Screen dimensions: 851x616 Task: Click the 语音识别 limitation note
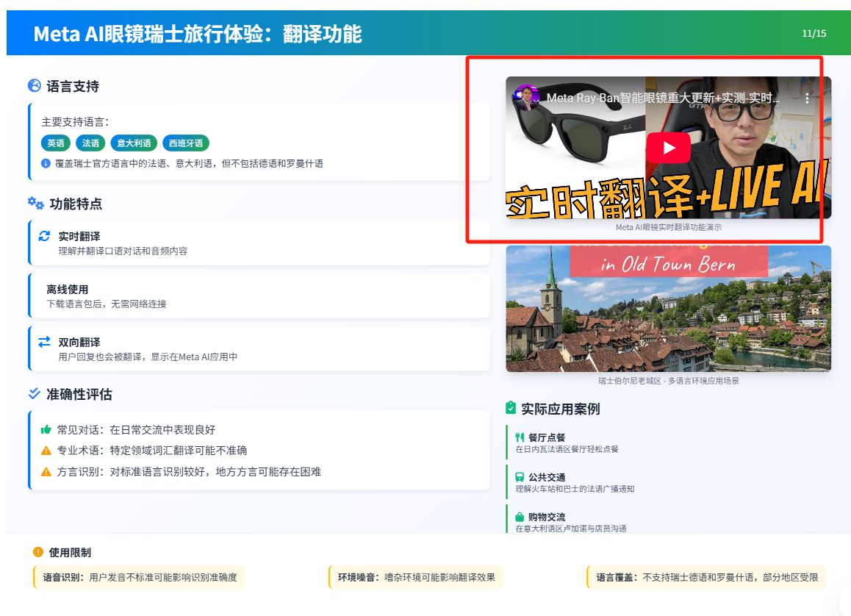point(140,578)
